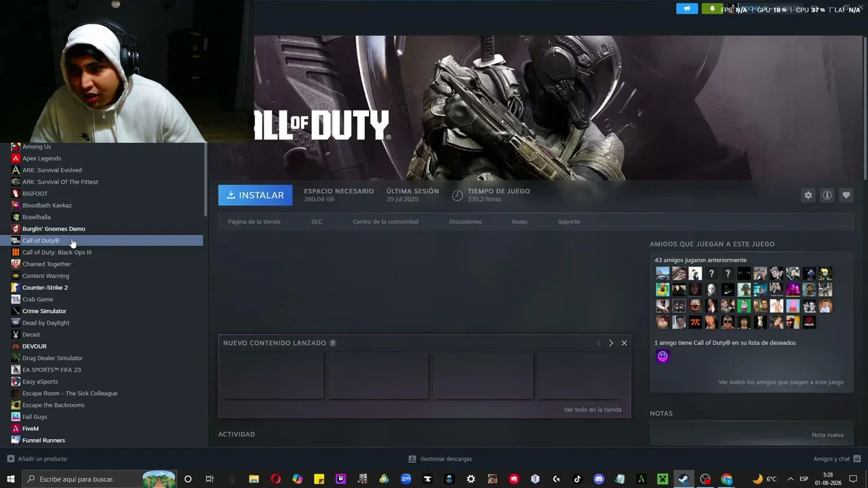This screenshot has width=868, height=488.
Task: Click the Windows search box on taskbar
Action: [x=99, y=479]
